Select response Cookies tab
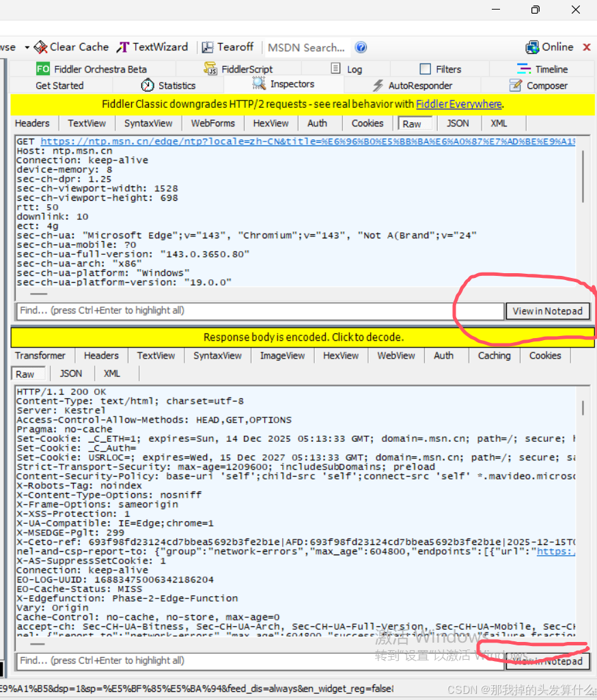The width and height of the screenshot is (597, 700). 545,355
